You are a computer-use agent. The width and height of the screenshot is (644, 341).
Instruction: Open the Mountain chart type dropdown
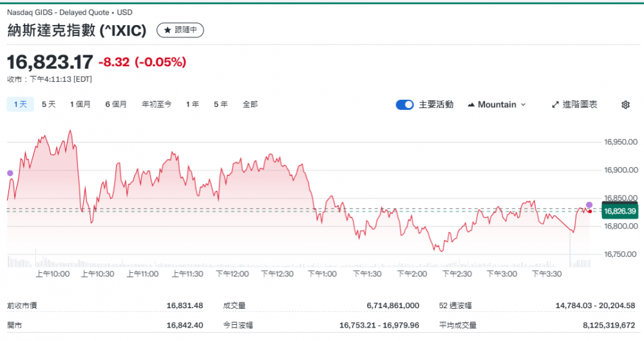[x=497, y=105]
